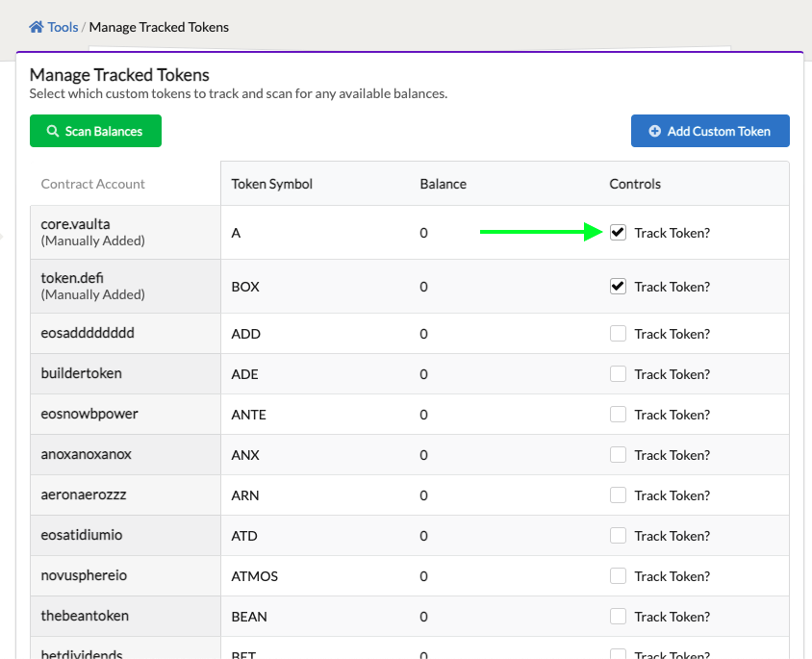Screen dimensions: 812x659
Task: Click the Add Custom Token button
Action: [x=710, y=131]
